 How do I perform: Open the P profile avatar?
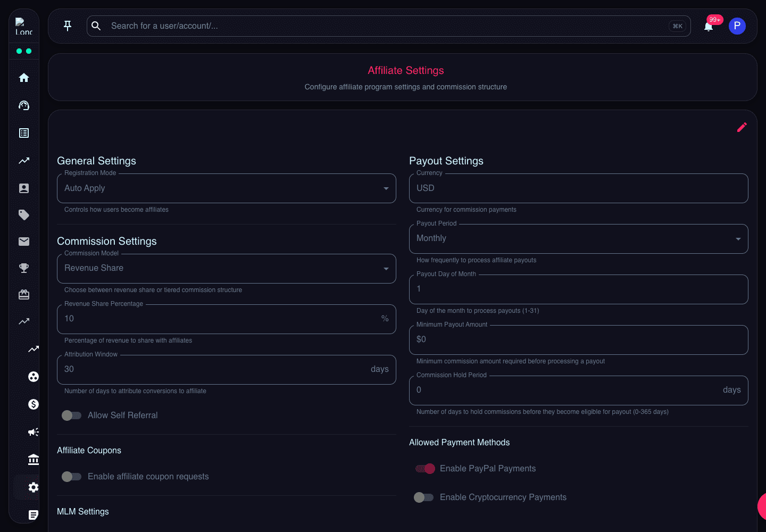pyautogui.click(x=737, y=26)
